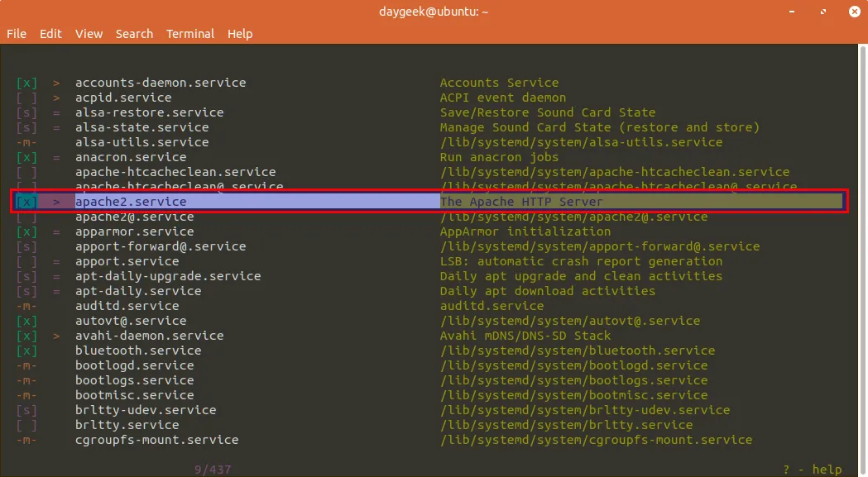Screen dimensions: 868x477
Task: Select the highlighted apache2.service row
Action: tap(131, 202)
